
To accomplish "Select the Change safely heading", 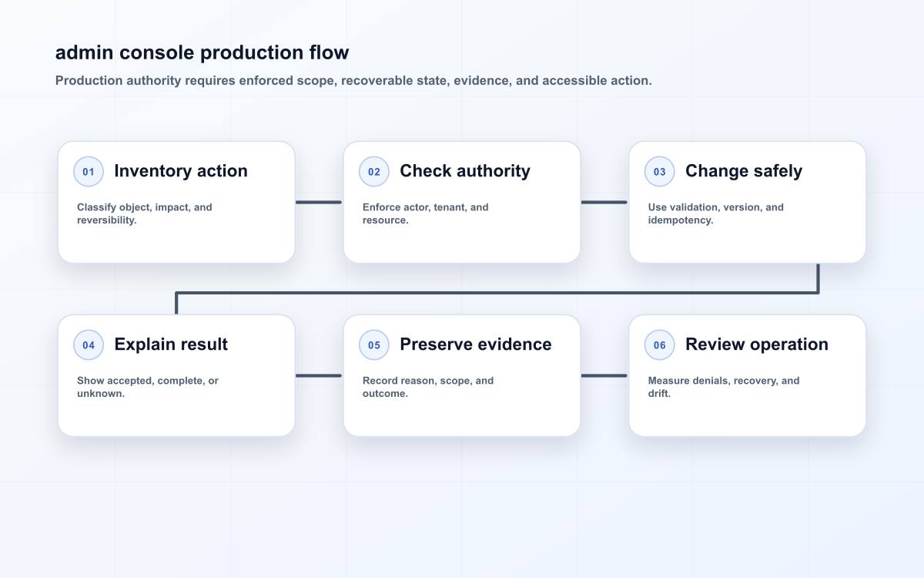I will pos(744,171).
